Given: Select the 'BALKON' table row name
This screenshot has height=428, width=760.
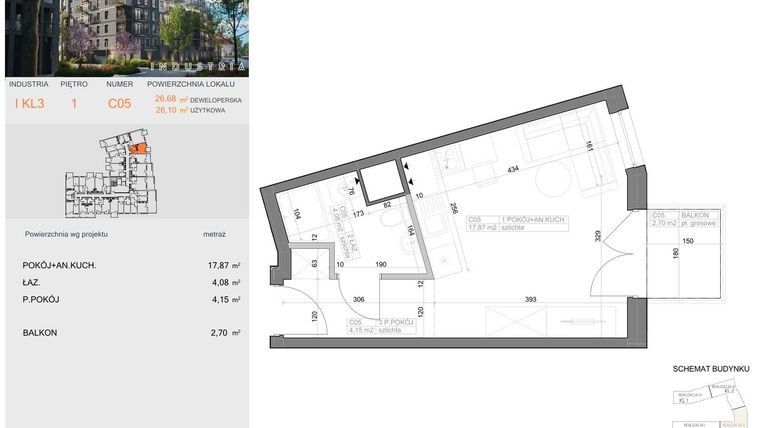Looking at the screenshot, I should pos(40,333).
